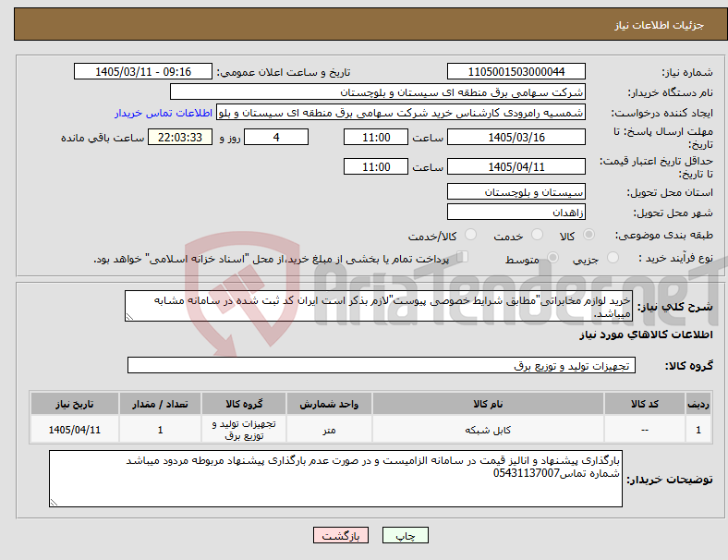Click the کد کالا column header
The image size is (728, 560).
tap(645, 404)
